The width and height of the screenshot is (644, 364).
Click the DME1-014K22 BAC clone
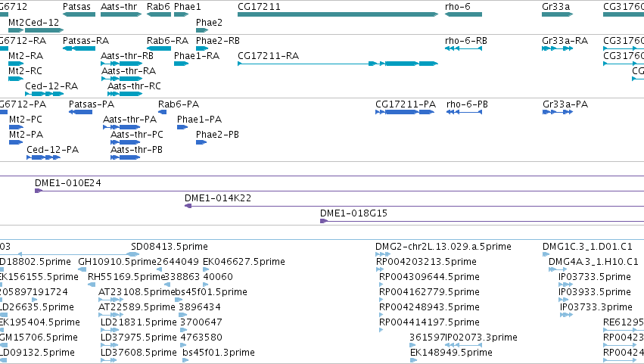415,206
